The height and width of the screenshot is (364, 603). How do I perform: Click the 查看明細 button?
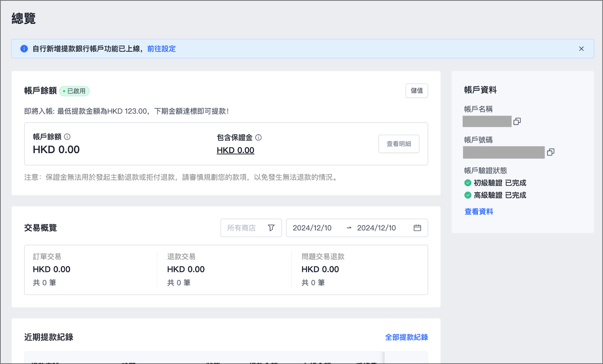(x=399, y=144)
